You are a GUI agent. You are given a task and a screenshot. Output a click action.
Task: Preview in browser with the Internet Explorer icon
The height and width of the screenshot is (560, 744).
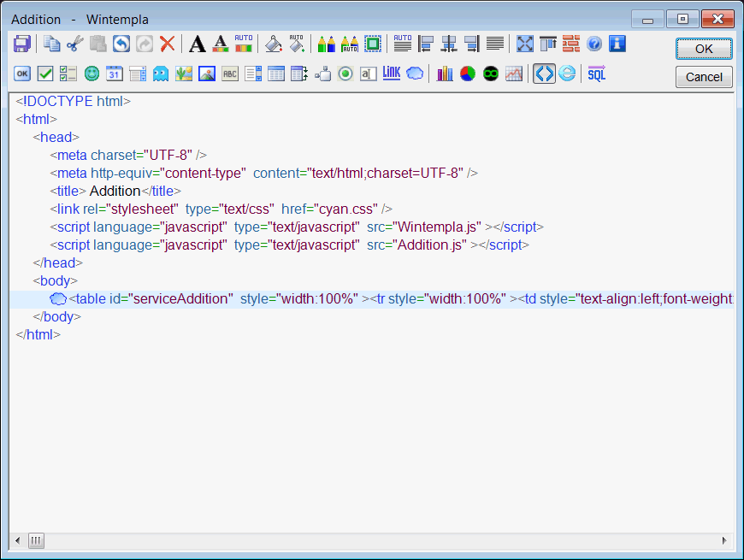(x=568, y=74)
